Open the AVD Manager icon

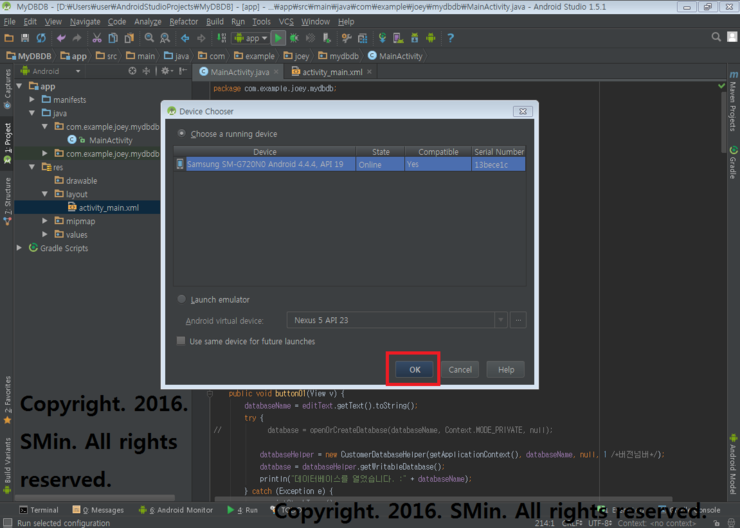coord(398,38)
